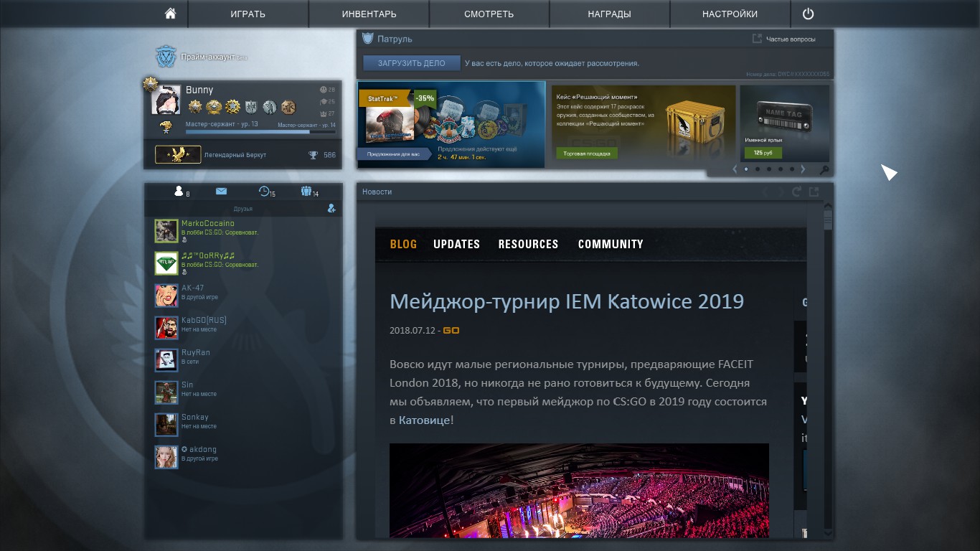The image size is (980, 551).
Task: Buy name tag for 125 руб
Action: pos(763,153)
